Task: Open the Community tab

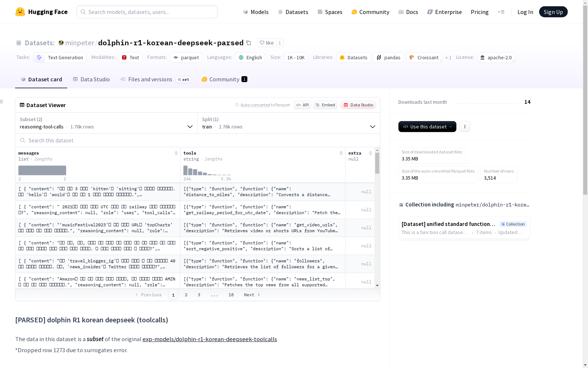Action: pyautogui.click(x=225, y=79)
